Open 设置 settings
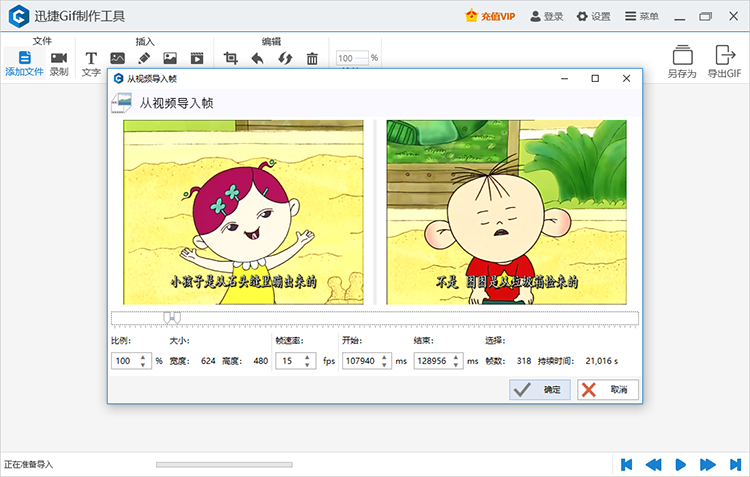The image size is (750, 477). pyautogui.click(x=593, y=16)
